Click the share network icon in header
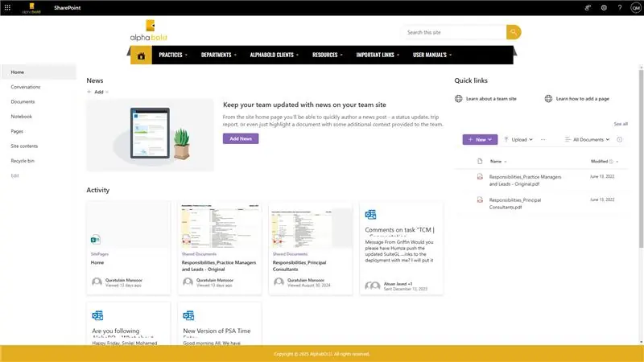This screenshot has height=362, width=644. tap(588, 7)
